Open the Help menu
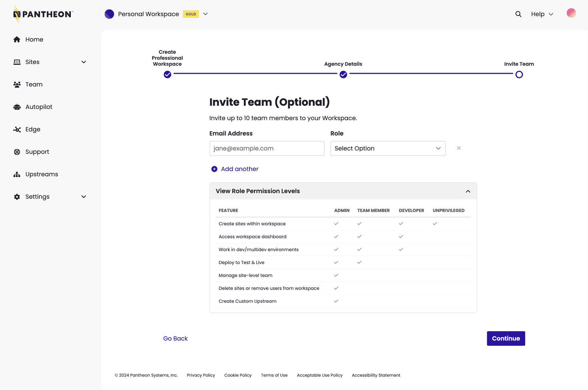588x390 pixels. pos(542,14)
